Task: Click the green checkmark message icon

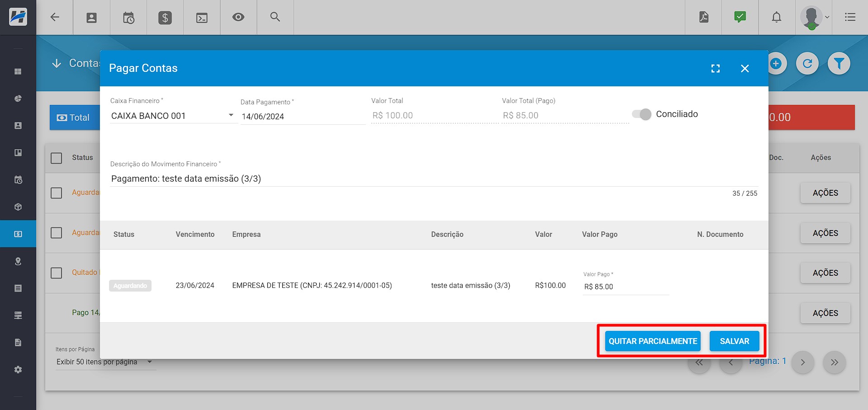Action: [740, 17]
